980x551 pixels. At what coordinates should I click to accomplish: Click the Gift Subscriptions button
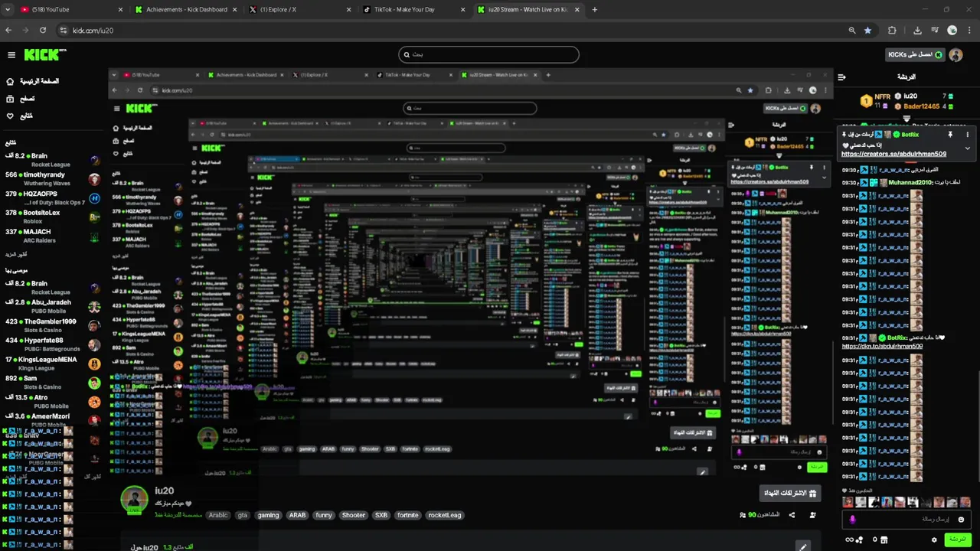790,493
